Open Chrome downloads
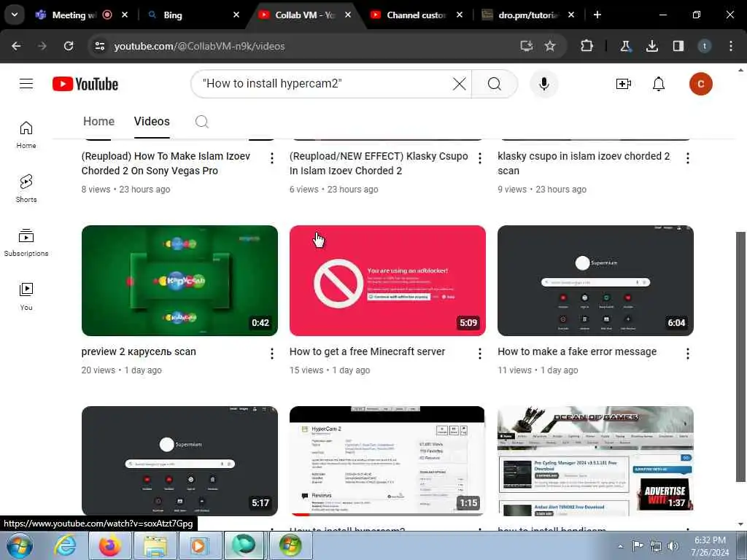Image resolution: width=747 pixels, height=560 pixels. pyautogui.click(x=651, y=46)
